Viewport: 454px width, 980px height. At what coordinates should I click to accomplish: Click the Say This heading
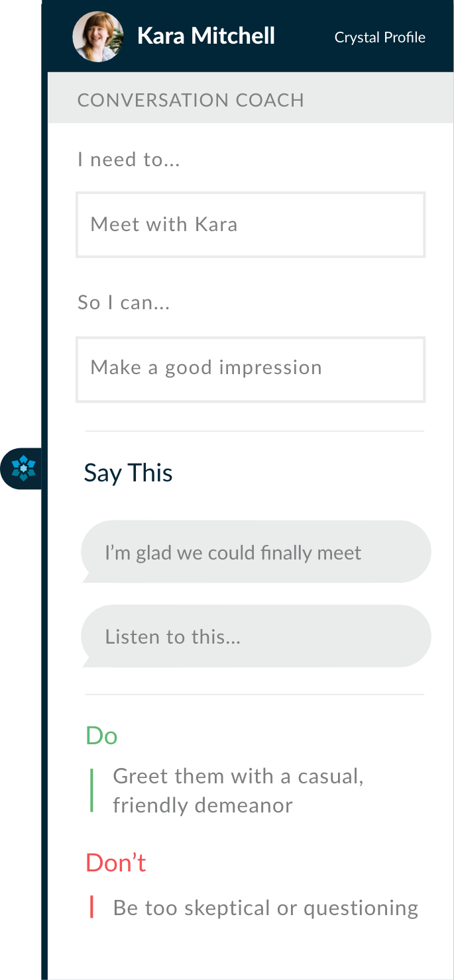pos(128,473)
